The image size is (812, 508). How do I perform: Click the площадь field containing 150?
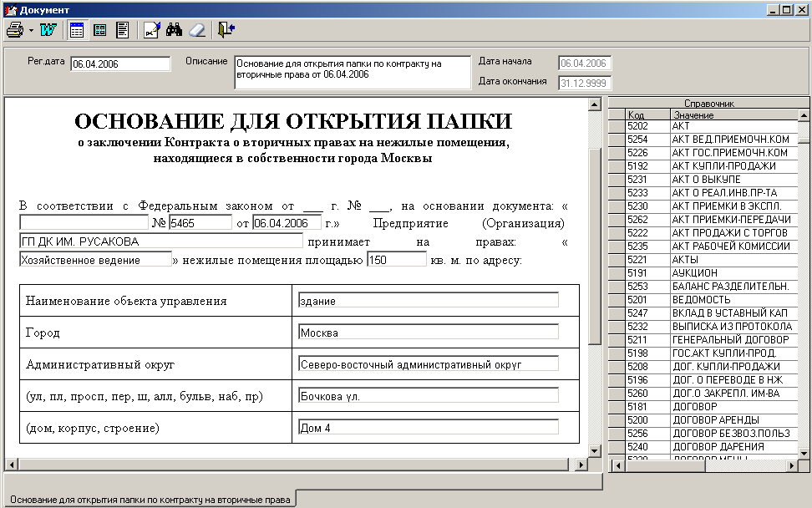point(397,260)
